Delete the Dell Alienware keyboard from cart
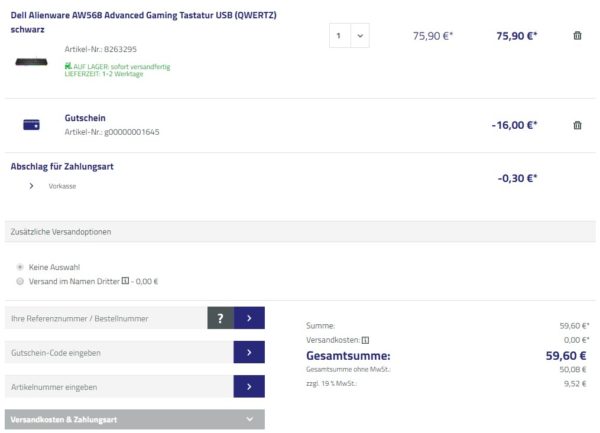The width and height of the screenshot is (600, 433). pyautogui.click(x=577, y=36)
